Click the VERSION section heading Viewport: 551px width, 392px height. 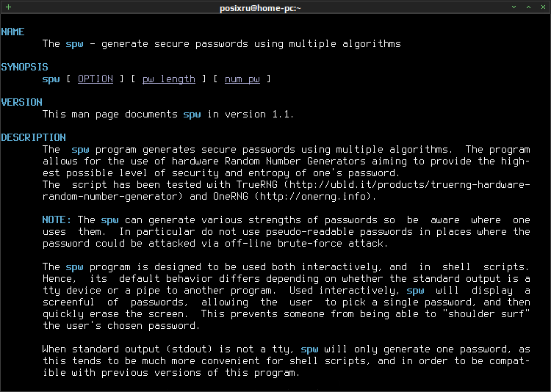22,102
